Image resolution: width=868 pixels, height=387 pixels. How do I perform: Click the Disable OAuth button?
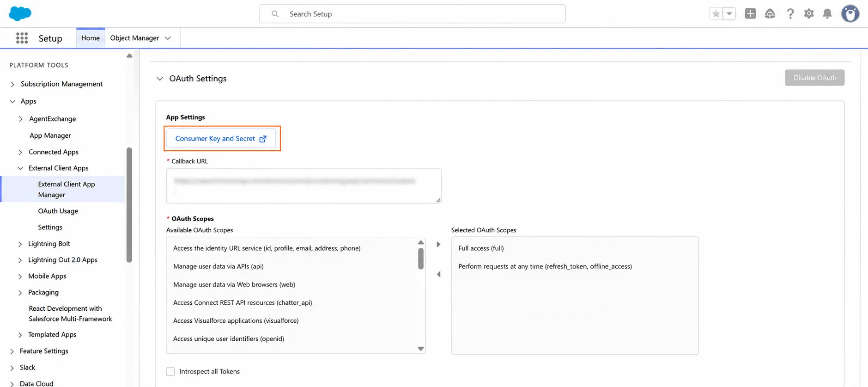click(x=814, y=78)
